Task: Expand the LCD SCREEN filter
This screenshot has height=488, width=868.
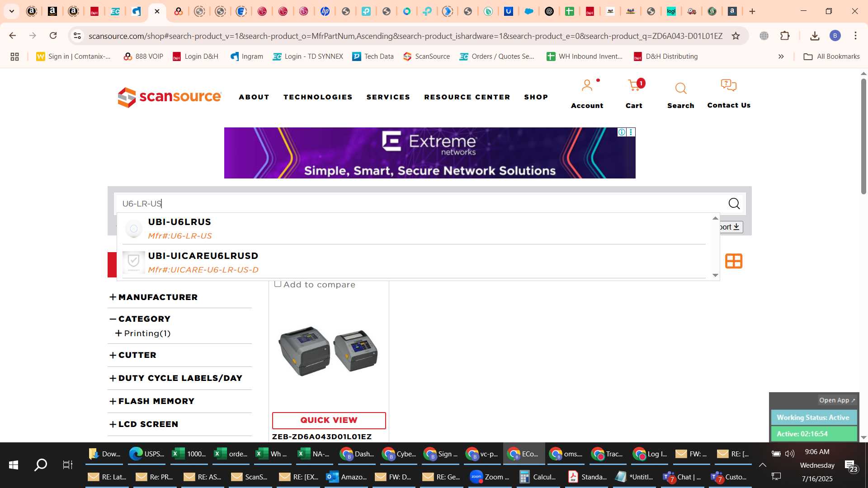Action: tap(144, 424)
